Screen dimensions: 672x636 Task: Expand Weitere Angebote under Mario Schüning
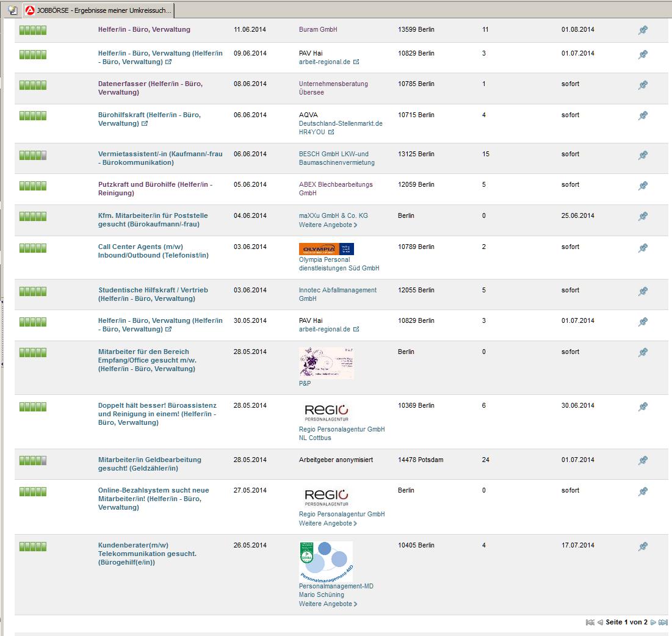[328, 604]
